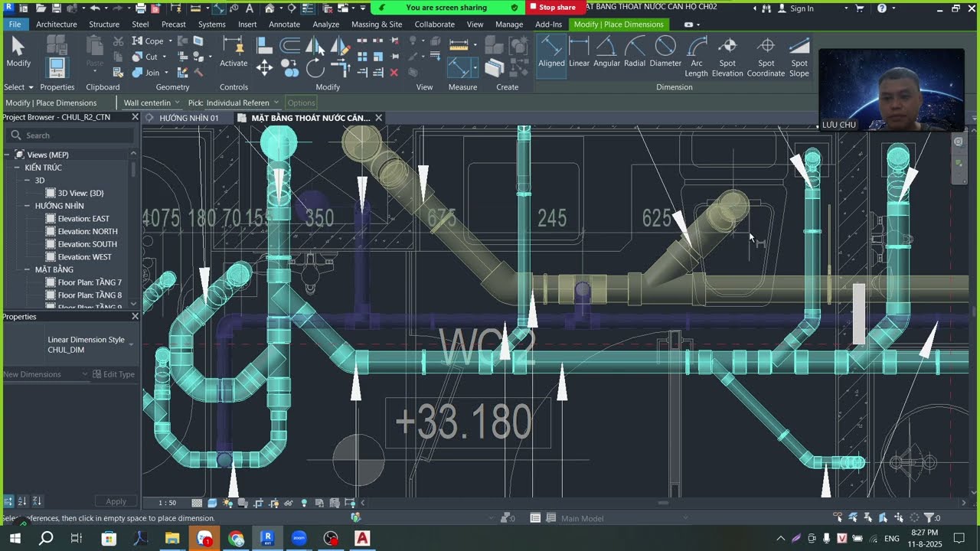Click the Save icon in quick access toolbar

coord(57,8)
